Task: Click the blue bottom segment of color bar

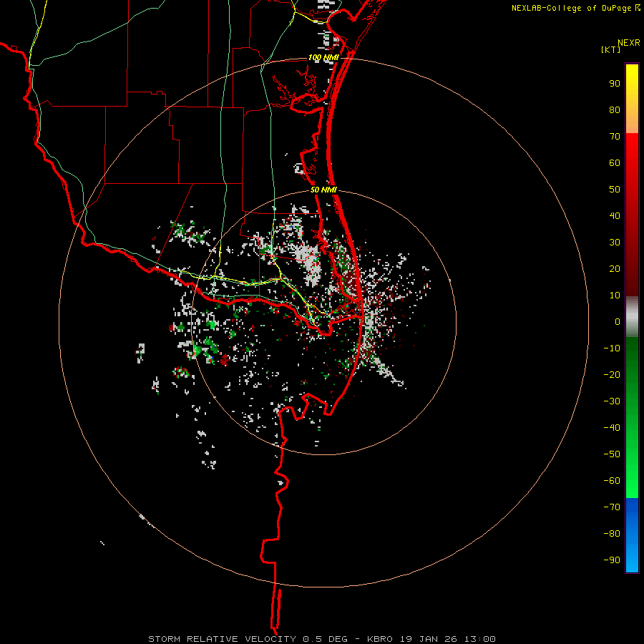Action: coord(632,535)
